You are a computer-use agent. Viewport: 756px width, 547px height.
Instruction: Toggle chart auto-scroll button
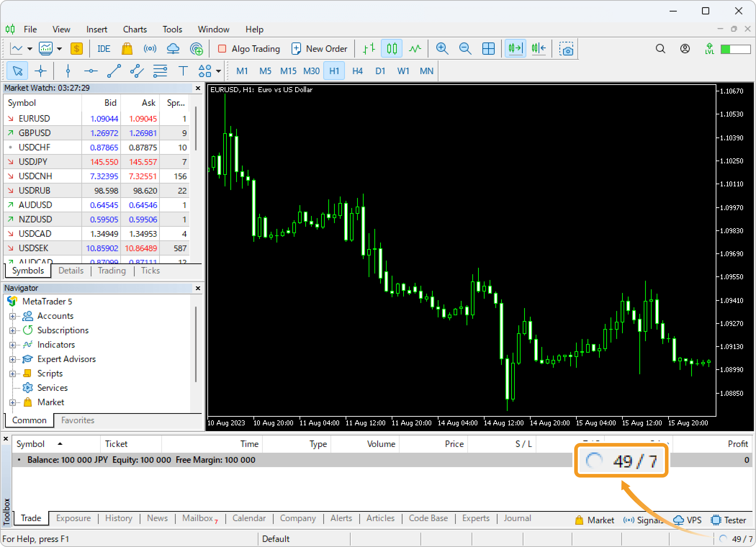[515, 49]
